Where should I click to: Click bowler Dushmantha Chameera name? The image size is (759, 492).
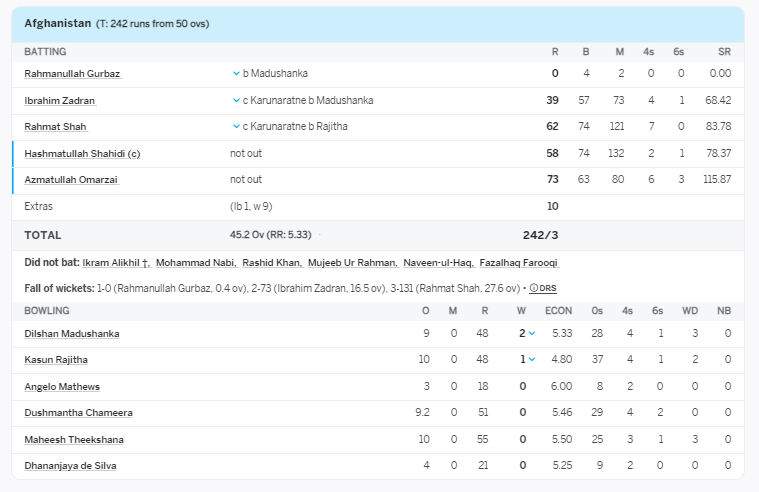[78, 413]
